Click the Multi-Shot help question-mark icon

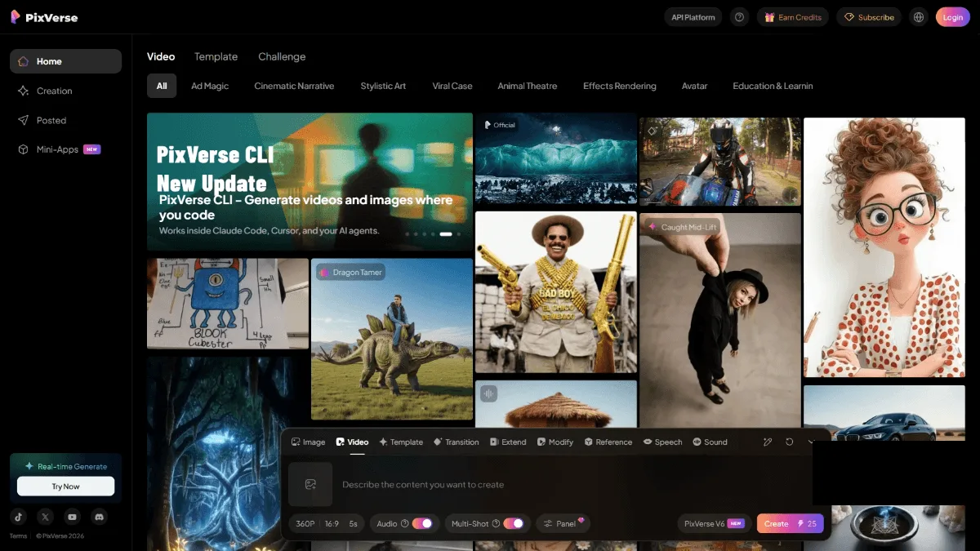[x=496, y=523]
